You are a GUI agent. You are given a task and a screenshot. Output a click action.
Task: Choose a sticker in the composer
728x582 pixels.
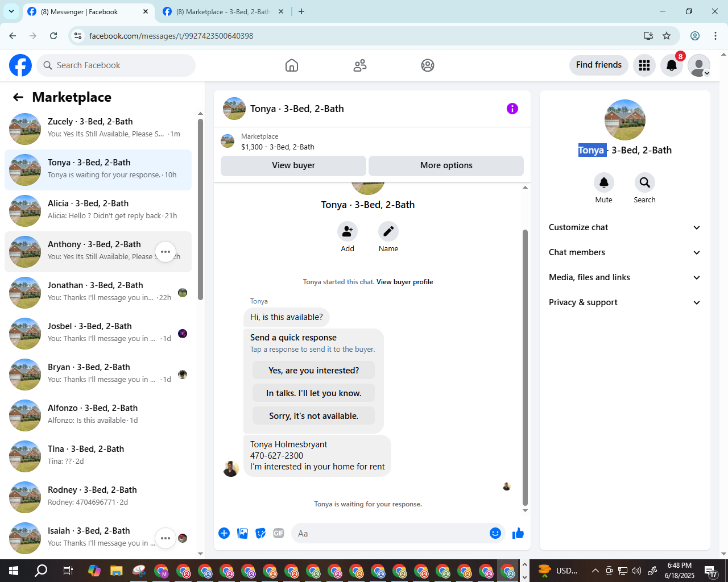click(x=260, y=533)
